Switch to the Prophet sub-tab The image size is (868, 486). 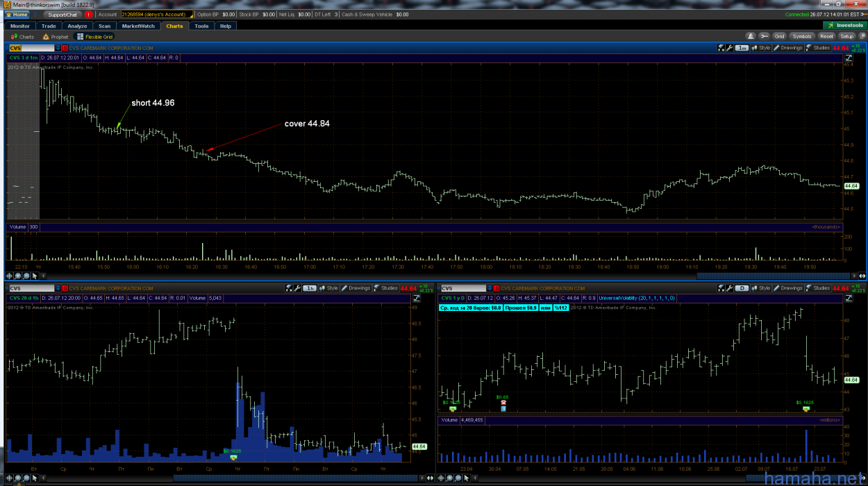pos(56,37)
